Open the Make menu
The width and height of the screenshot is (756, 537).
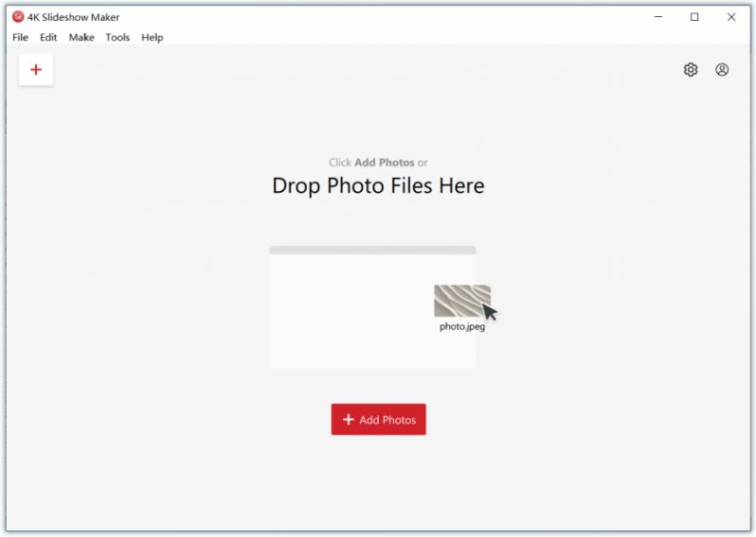click(x=81, y=37)
